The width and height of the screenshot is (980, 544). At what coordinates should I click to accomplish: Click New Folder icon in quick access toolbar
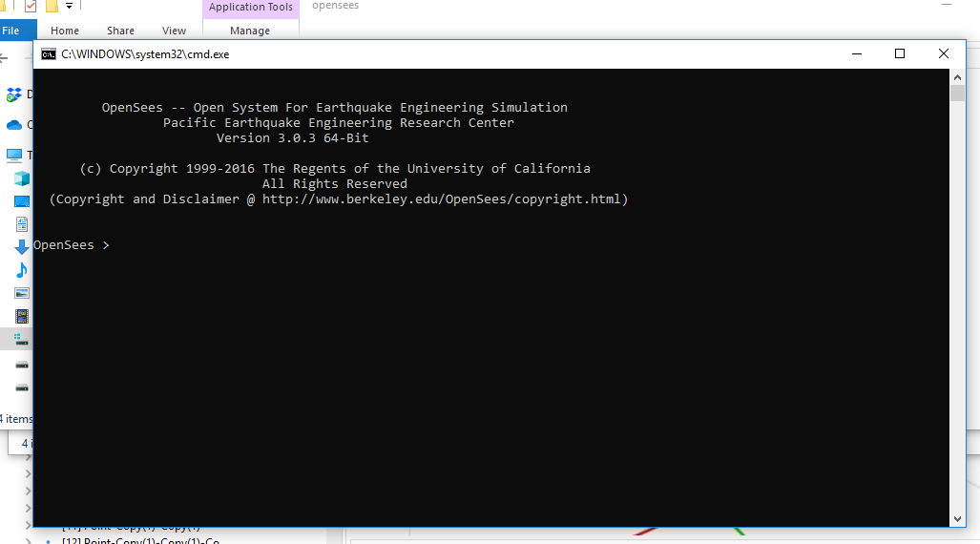coord(52,7)
